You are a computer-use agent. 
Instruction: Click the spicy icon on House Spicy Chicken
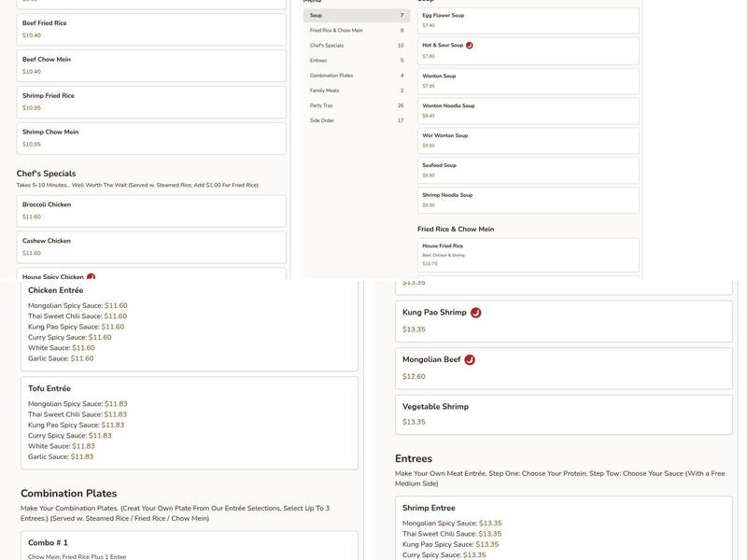click(92, 277)
